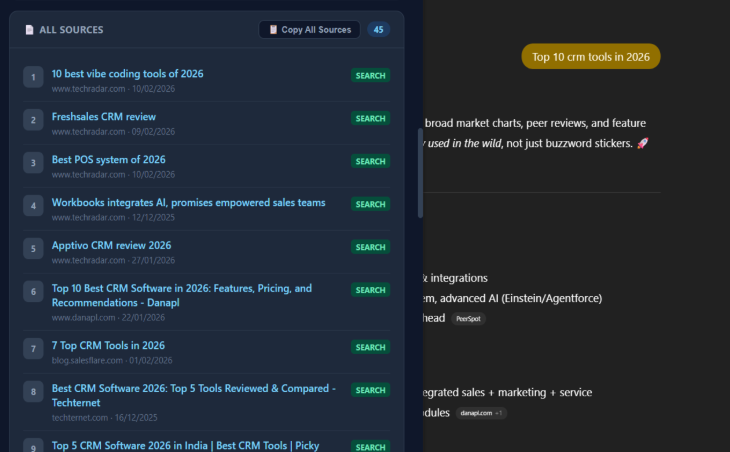Click SEARCH tag on Workbooks integrates AI row
730x452 pixels.
click(x=371, y=204)
